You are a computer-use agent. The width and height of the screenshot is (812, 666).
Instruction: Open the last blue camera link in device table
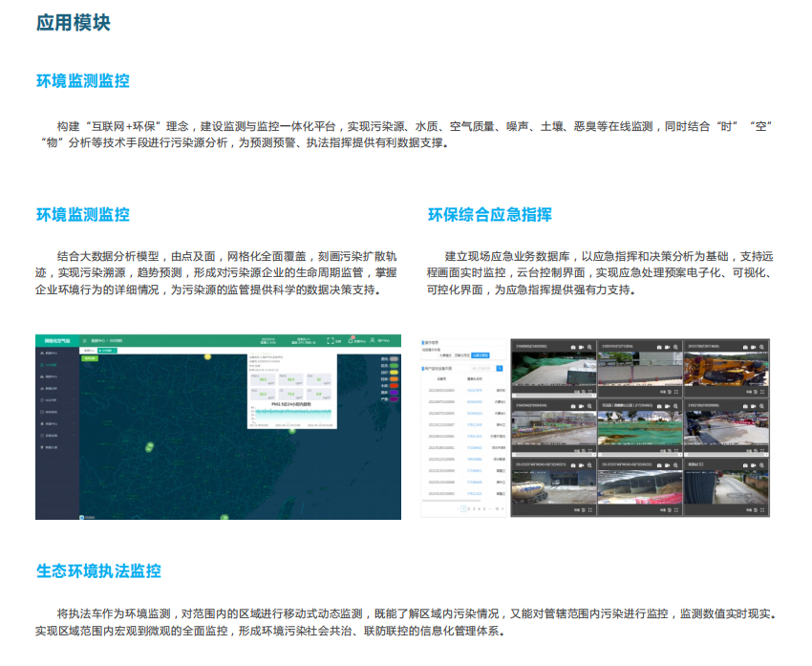(x=475, y=494)
